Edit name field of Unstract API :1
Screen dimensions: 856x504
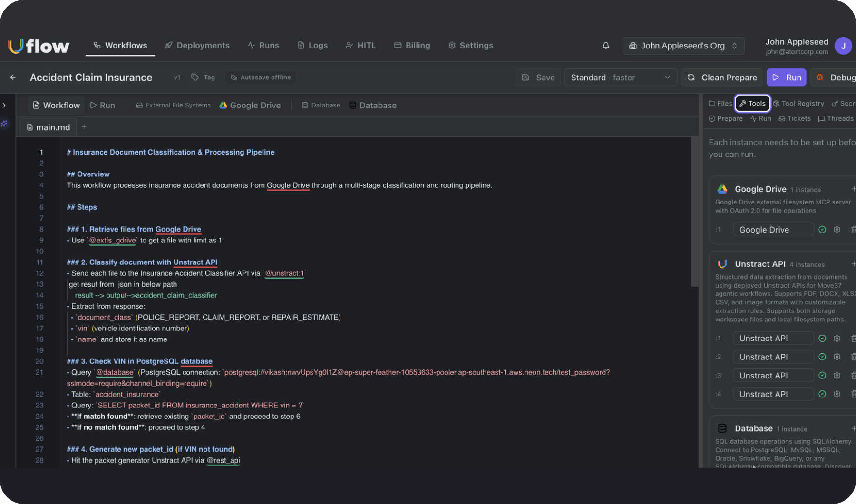pyautogui.click(x=773, y=339)
